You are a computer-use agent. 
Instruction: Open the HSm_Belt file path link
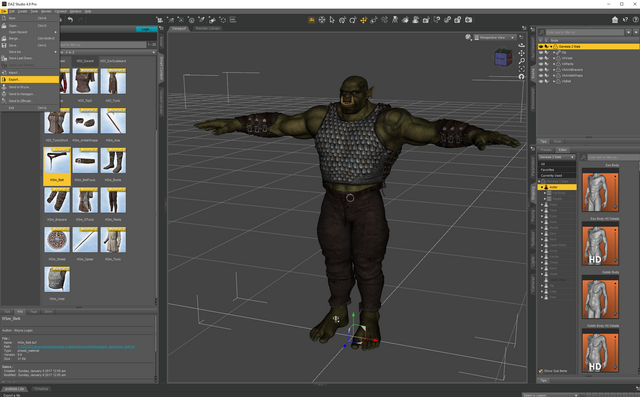[76, 347]
